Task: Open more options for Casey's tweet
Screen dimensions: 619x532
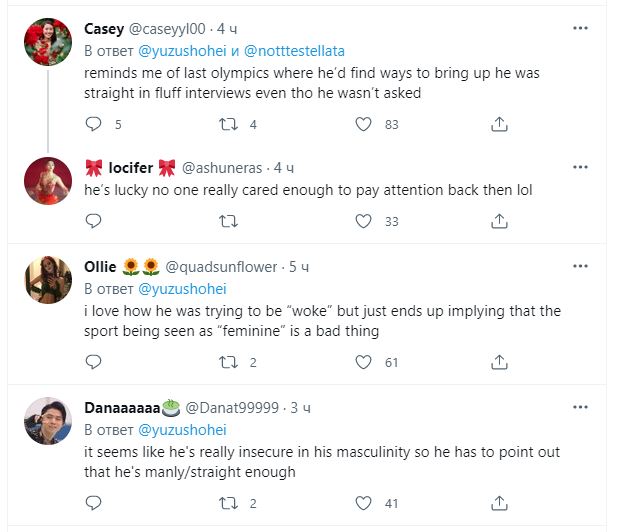Action: click(x=579, y=28)
